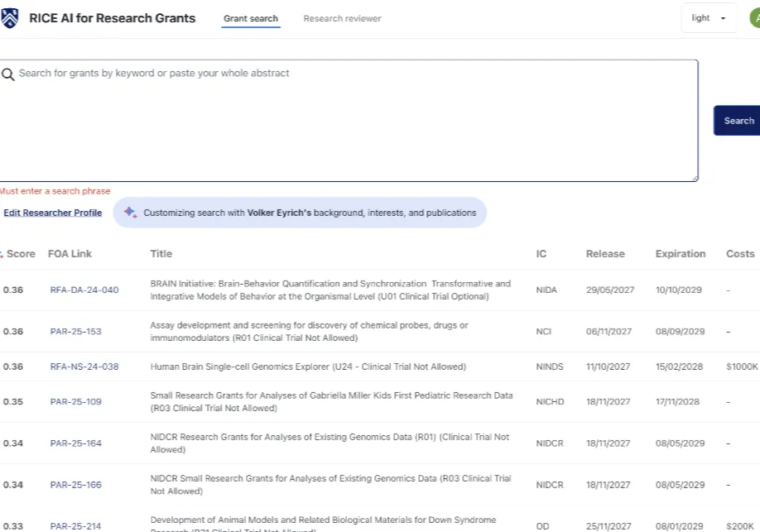Switch to the Grant search tab
Viewport: 760px width, 532px height.
[x=251, y=18]
